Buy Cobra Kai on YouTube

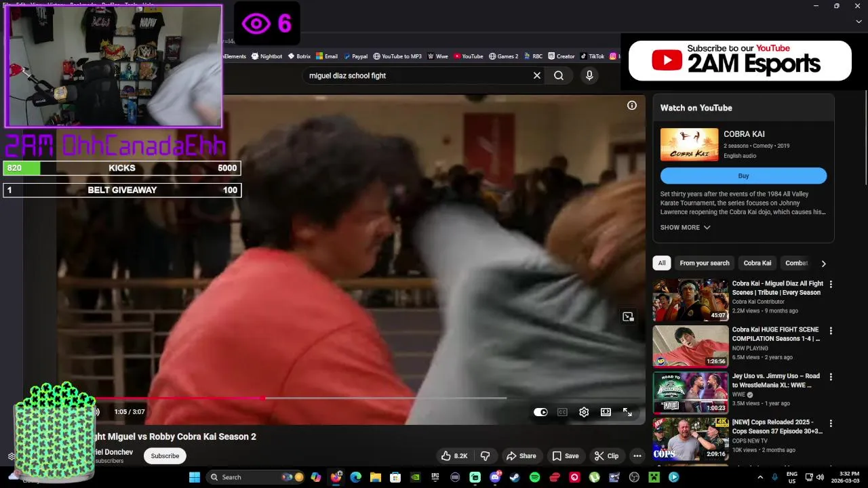coord(743,176)
